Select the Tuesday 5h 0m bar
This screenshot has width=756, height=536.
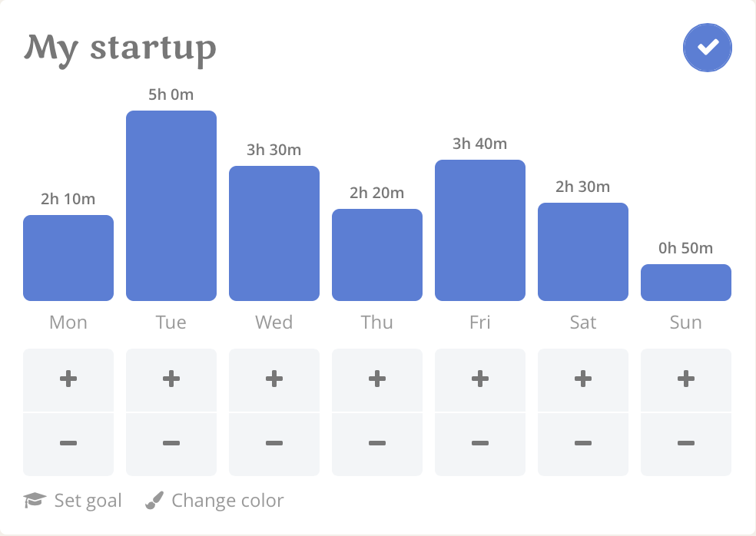pyautogui.click(x=171, y=206)
